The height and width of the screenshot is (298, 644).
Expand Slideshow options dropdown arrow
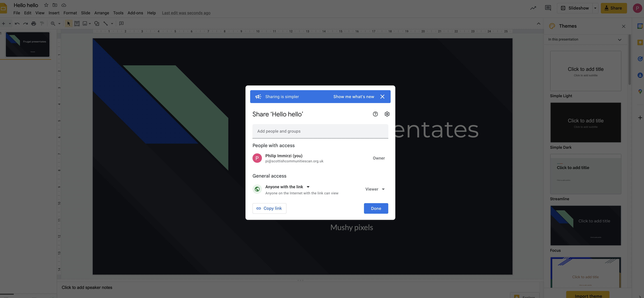[595, 8]
